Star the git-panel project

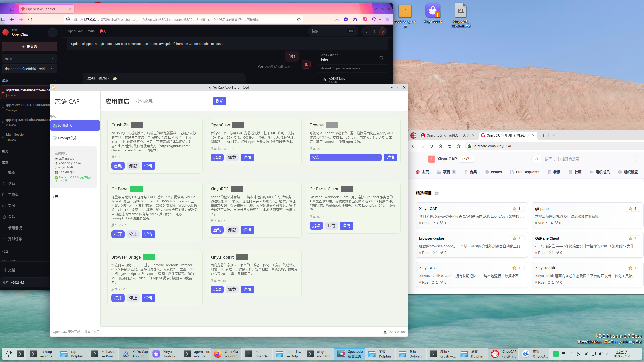[632, 209]
